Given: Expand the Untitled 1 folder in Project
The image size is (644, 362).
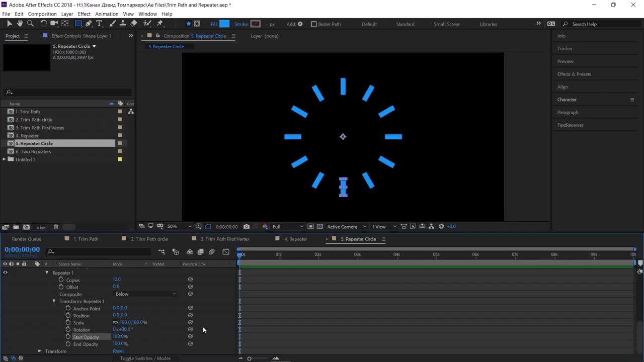Looking at the screenshot, I should click(5, 159).
